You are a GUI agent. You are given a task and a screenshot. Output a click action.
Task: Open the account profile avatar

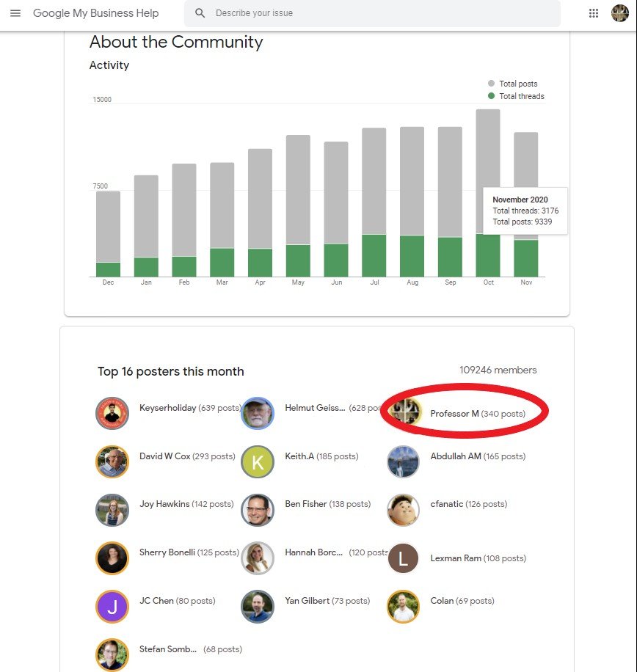pos(619,13)
